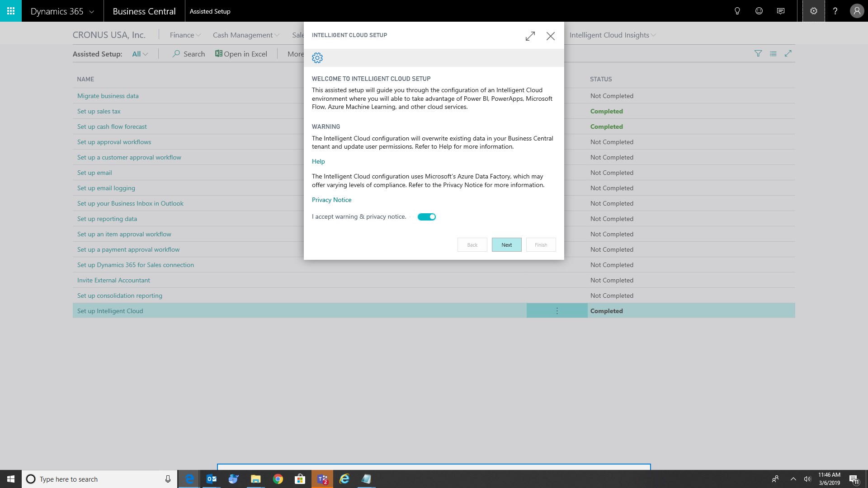Click the Assisted Setup breadcrumb
This screenshot has height=488, width=868.
coord(210,11)
